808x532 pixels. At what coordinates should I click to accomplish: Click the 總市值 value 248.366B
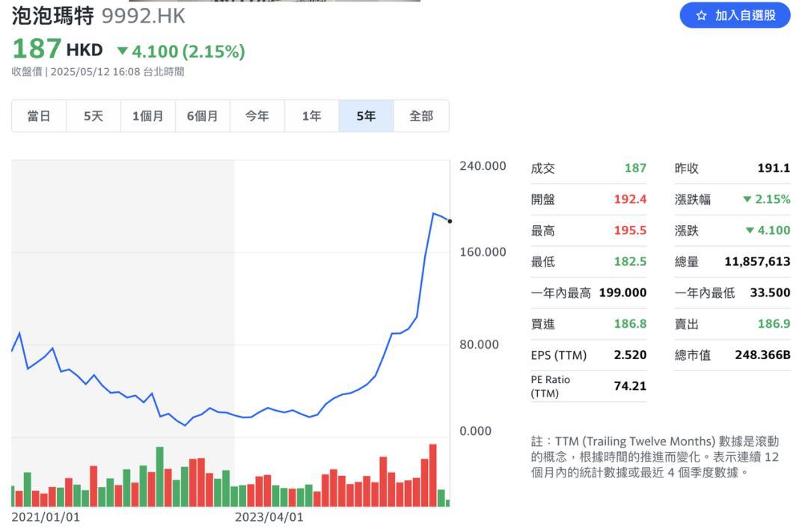tap(762, 355)
